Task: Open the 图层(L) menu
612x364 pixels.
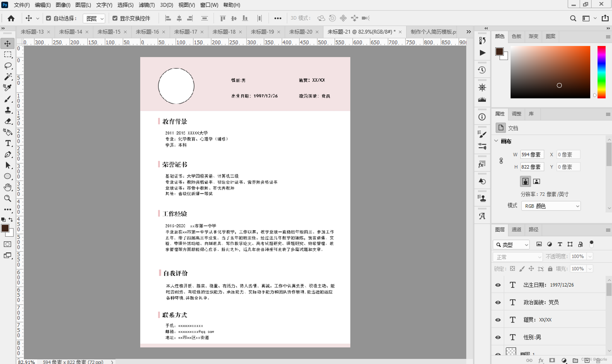Action: pos(83,5)
